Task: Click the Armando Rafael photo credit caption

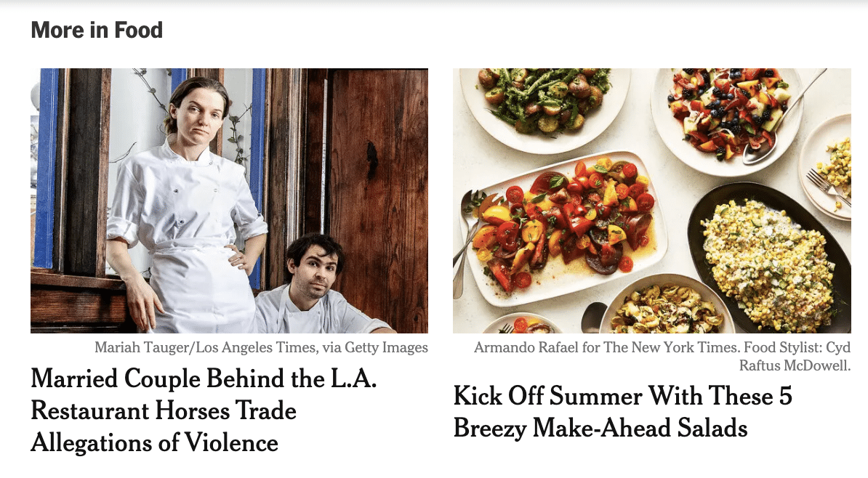Action: point(662,356)
